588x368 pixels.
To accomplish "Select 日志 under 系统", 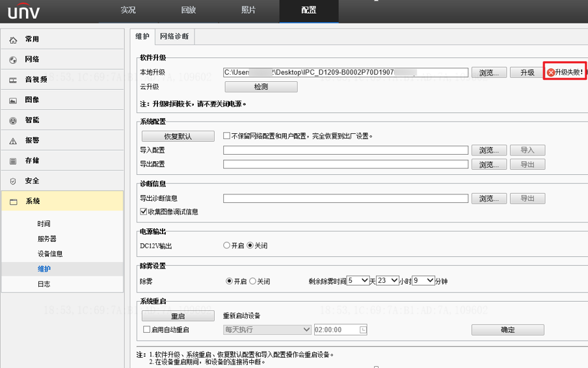I will click(44, 283).
